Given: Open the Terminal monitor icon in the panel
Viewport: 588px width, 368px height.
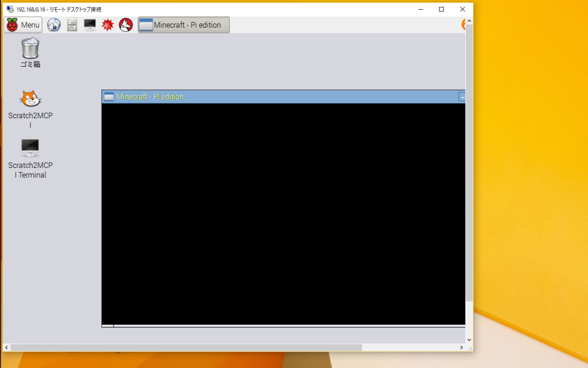Looking at the screenshot, I should (90, 25).
